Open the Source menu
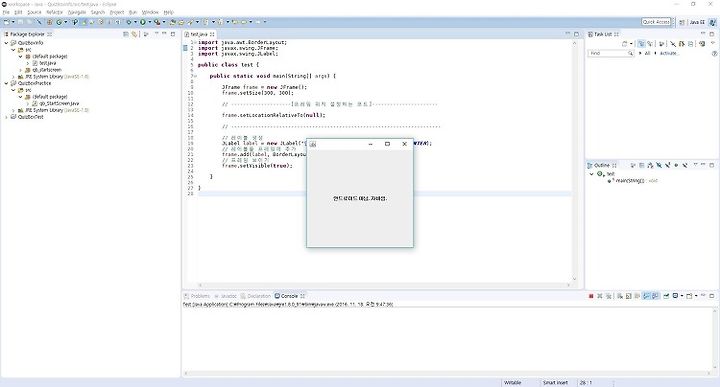This screenshot has width=720, height=387. click(x=34, y=12)
